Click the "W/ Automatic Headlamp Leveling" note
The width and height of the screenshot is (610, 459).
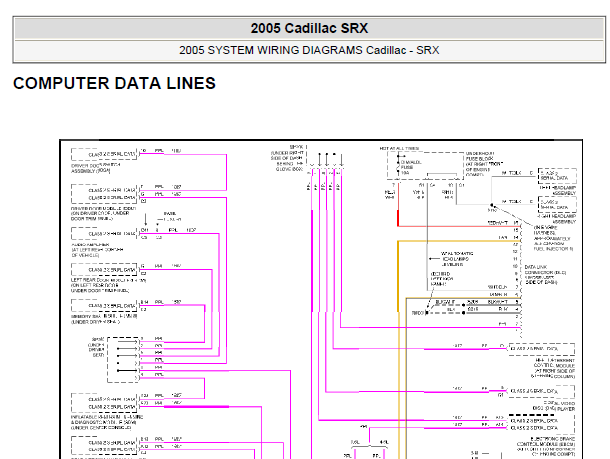point(457,259)
